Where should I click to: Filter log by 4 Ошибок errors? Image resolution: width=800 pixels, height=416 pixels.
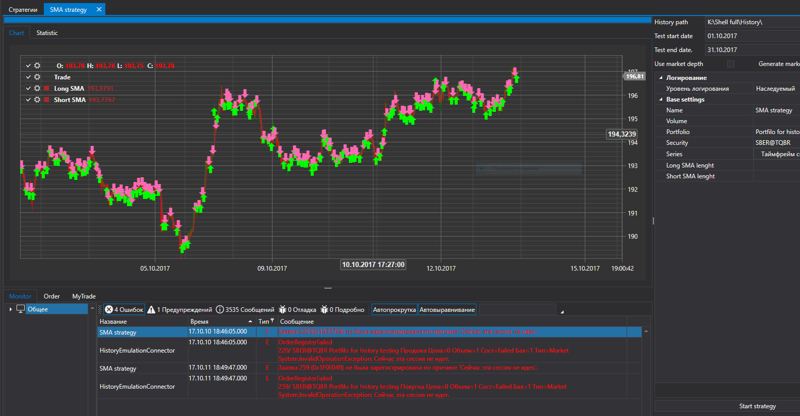coord(124,310)
